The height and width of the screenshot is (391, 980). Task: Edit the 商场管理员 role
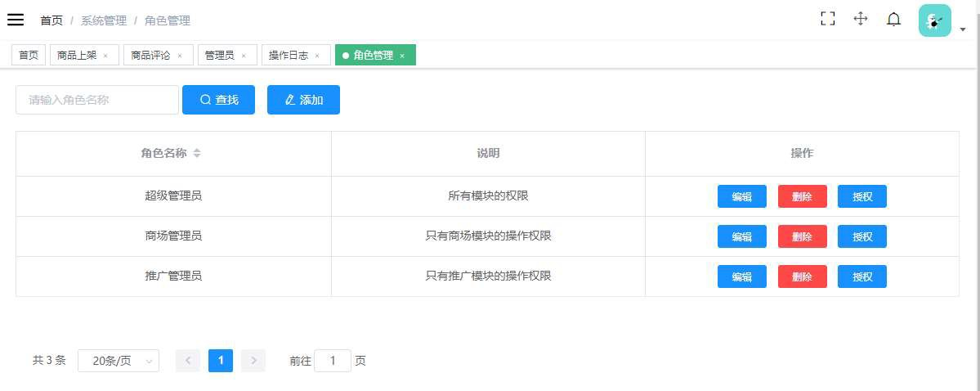[x=742, y=236]
